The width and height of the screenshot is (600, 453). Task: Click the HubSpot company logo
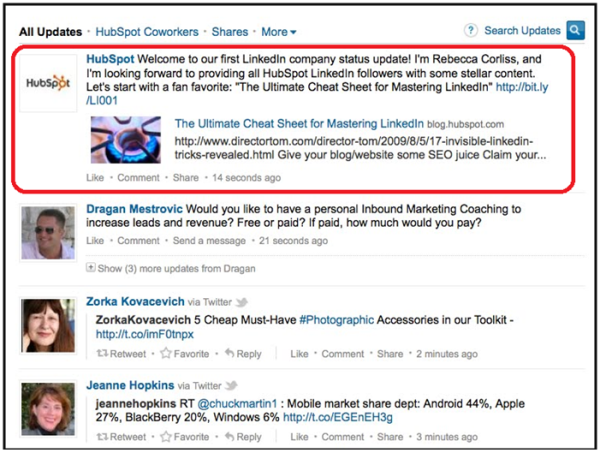tap(47, 81)
